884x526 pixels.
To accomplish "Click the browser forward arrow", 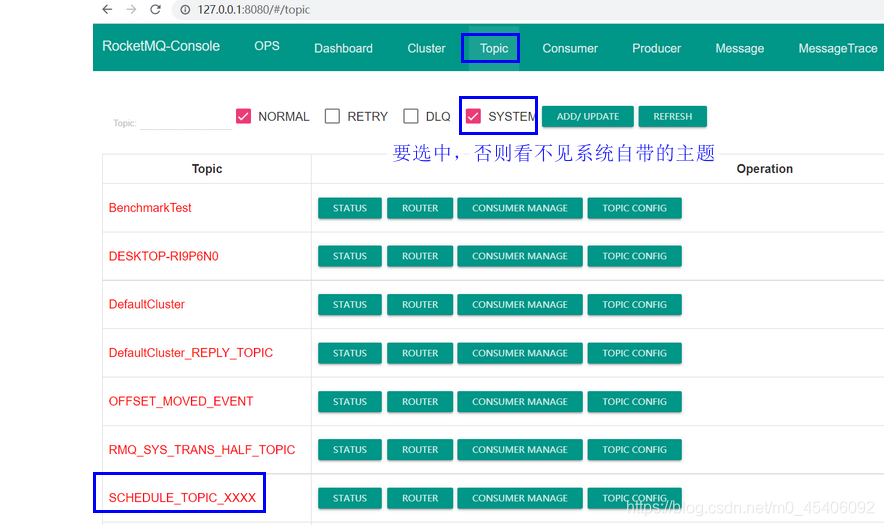I will coord(131,9).
